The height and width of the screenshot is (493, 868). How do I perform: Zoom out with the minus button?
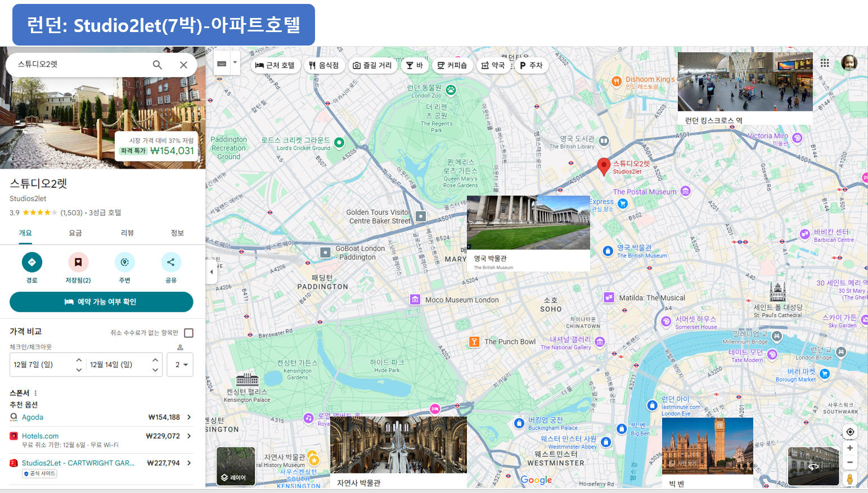850,463
